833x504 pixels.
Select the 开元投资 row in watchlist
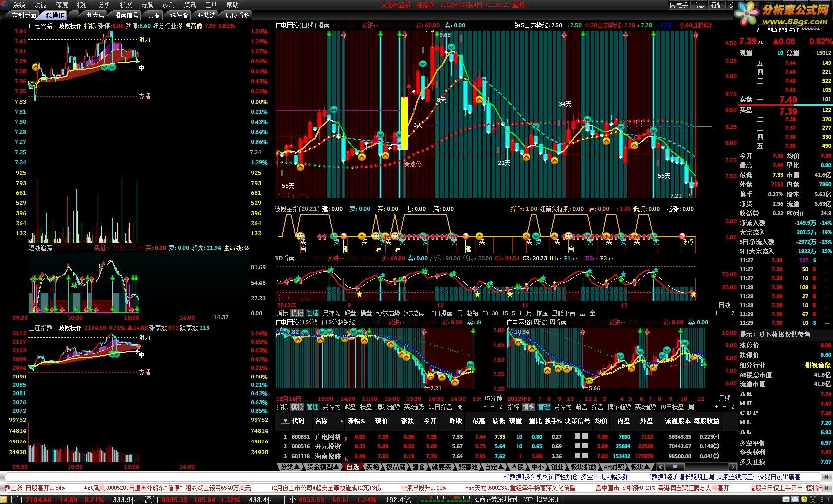coord(505,446)
